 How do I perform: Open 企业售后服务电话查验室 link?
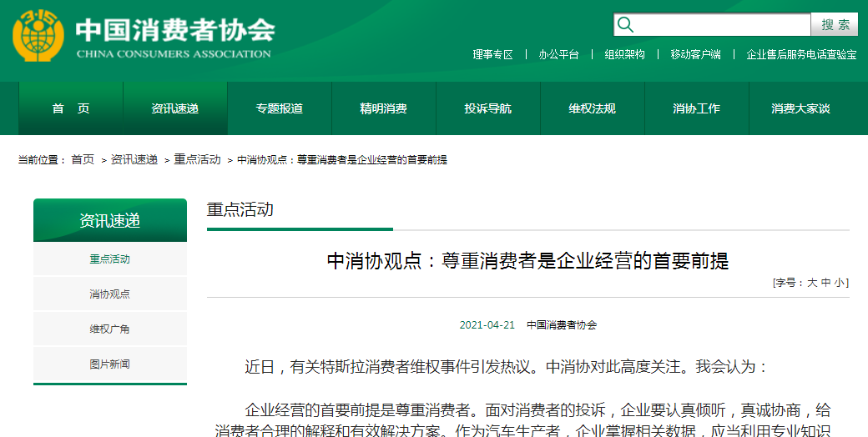coord(801,54)
